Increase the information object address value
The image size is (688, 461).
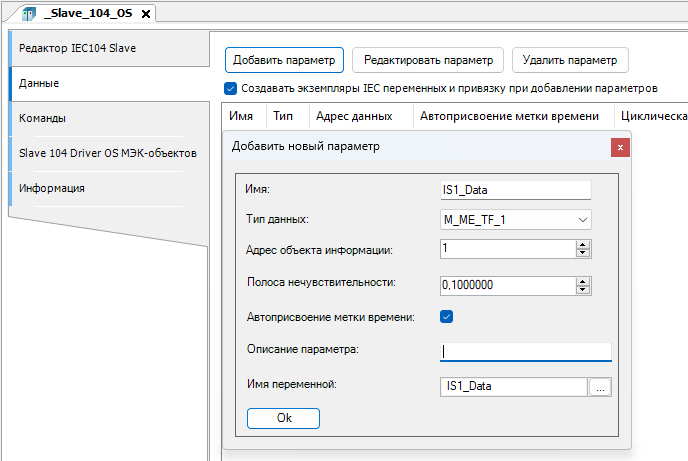pos(582,244)
